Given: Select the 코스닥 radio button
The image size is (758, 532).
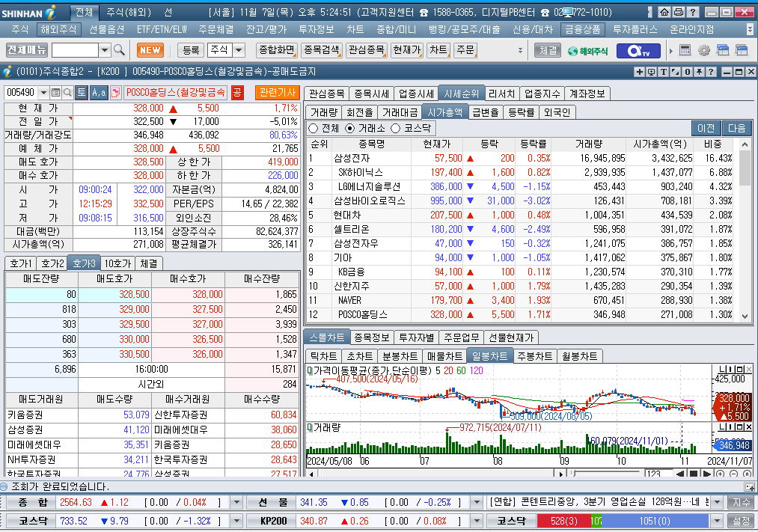Looking at the screenshot, I should tap(395, 129).
